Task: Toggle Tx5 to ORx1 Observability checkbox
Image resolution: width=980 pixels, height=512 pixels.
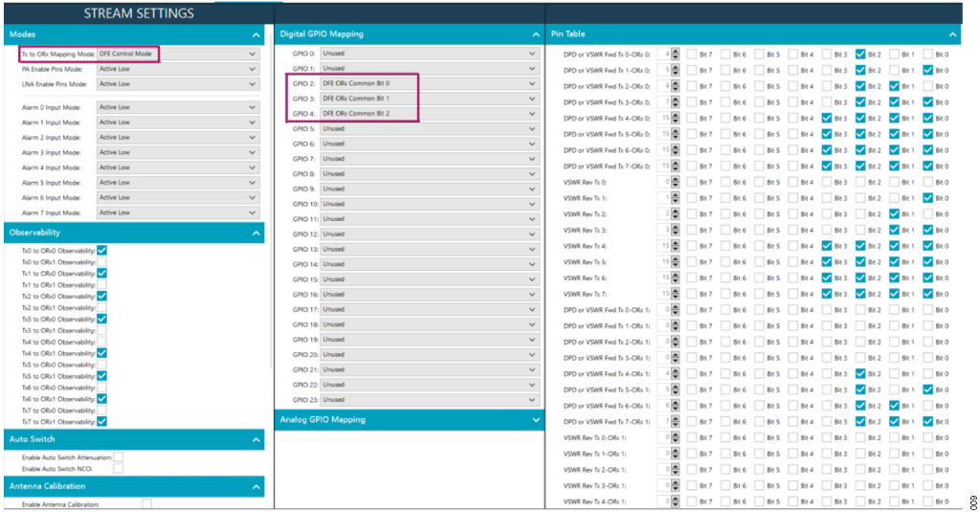Action: [x=101, y=376]
